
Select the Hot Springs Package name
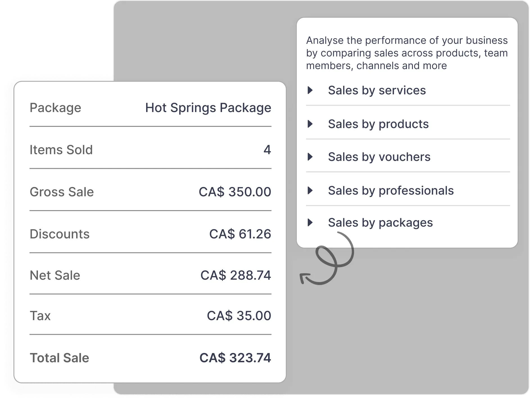pos(208,108)
